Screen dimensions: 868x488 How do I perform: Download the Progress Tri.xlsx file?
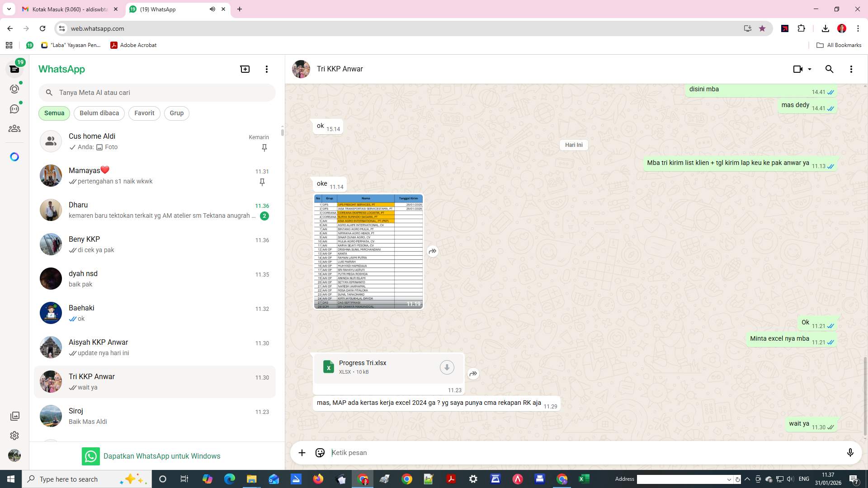447,367
